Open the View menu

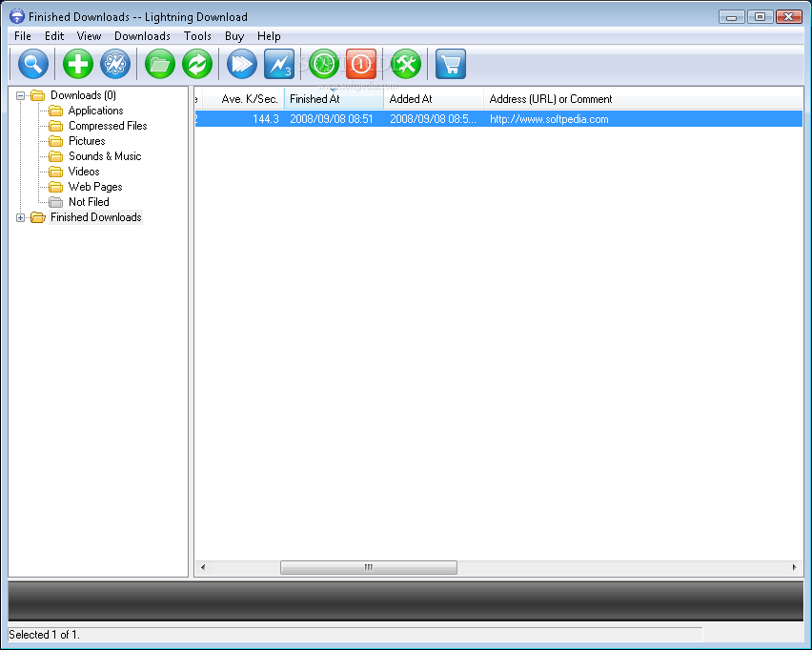(x=89, y=36)
